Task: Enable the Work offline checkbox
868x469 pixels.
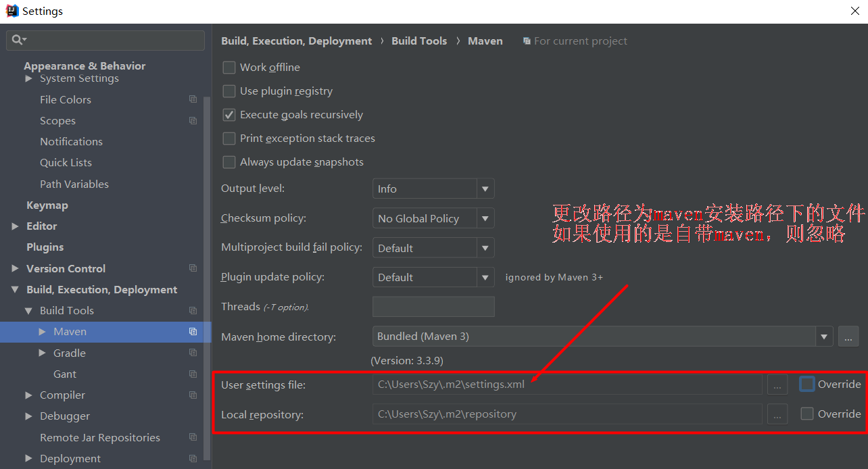Action: coord(229,68)
